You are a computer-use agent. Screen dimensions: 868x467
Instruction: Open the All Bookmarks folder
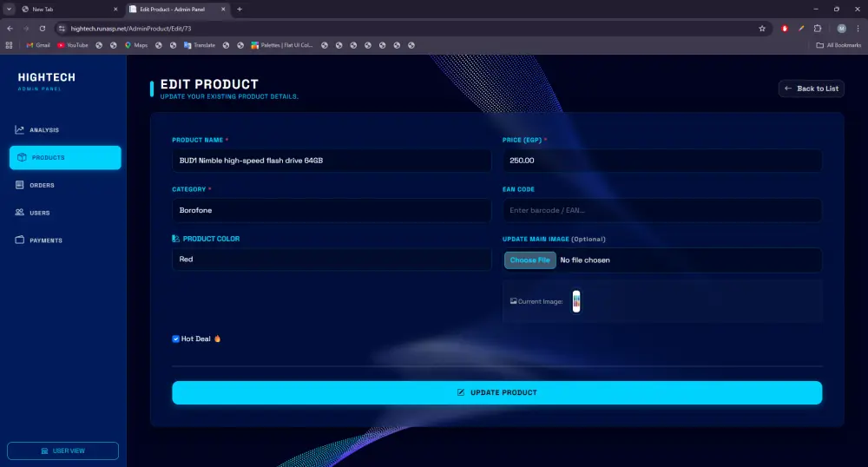(x=838, y=45)
